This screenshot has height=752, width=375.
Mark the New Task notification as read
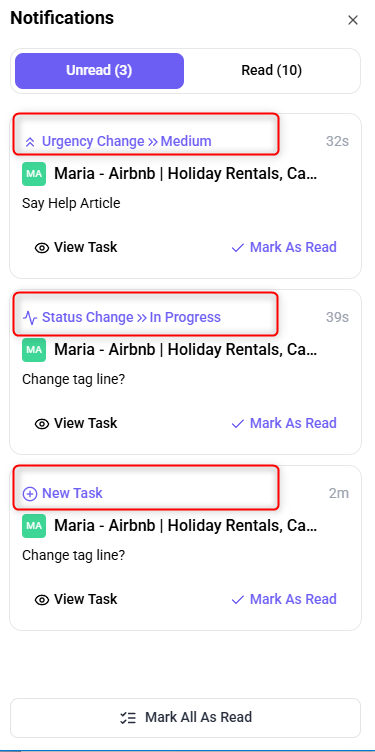click(284, 599)
